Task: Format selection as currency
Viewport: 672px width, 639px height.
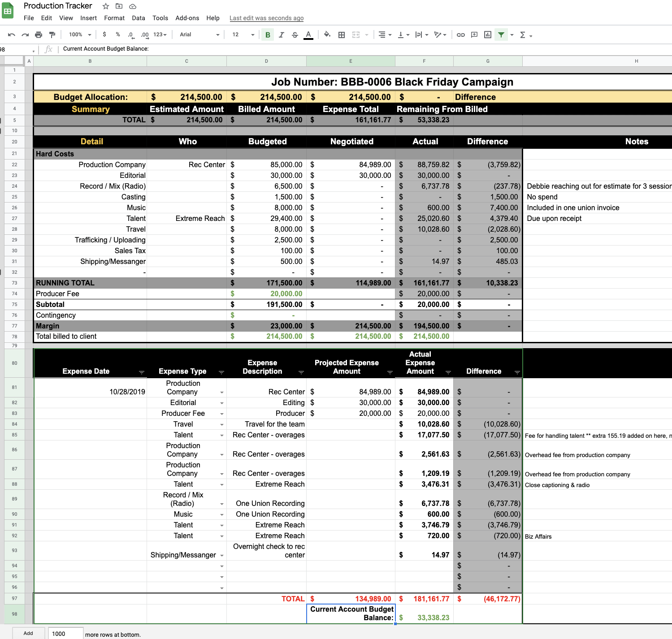Action: click(104, 35)
